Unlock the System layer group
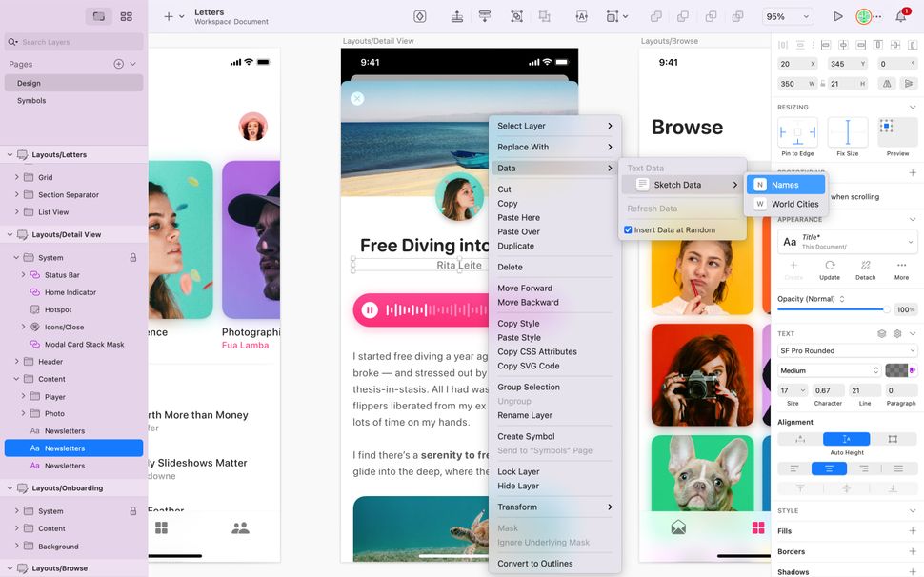Image resolution: width=924 pixels, height=577 pixels. pyautogui.click(x=132, y=257)
